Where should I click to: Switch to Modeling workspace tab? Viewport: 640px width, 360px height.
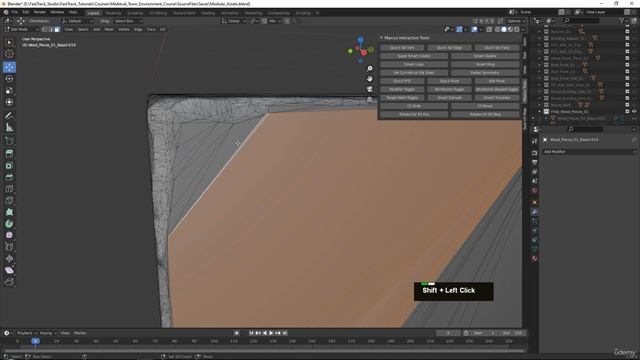[113, 13]
